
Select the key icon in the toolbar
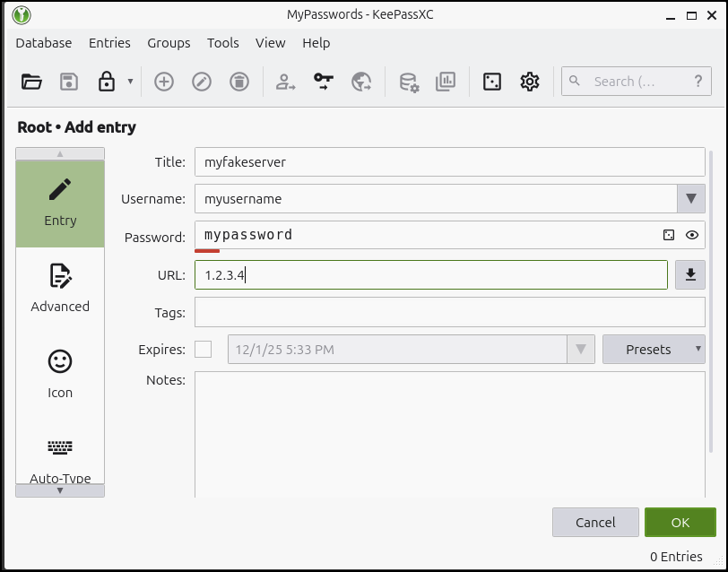coord(324,81)
